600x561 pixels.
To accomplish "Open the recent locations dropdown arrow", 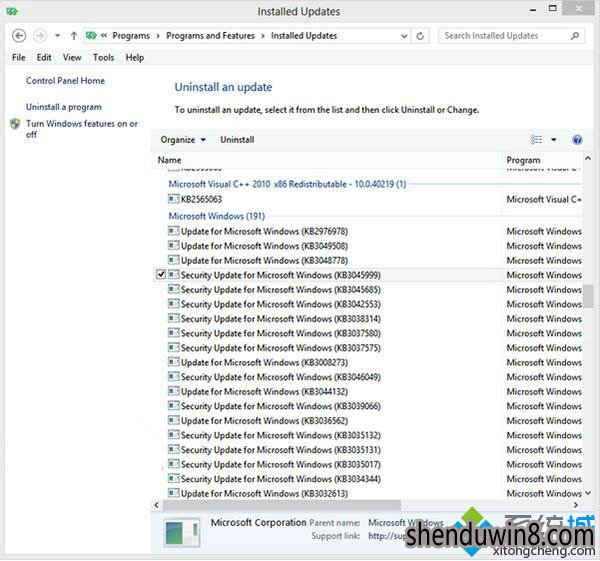I will (x=57, y=36).
